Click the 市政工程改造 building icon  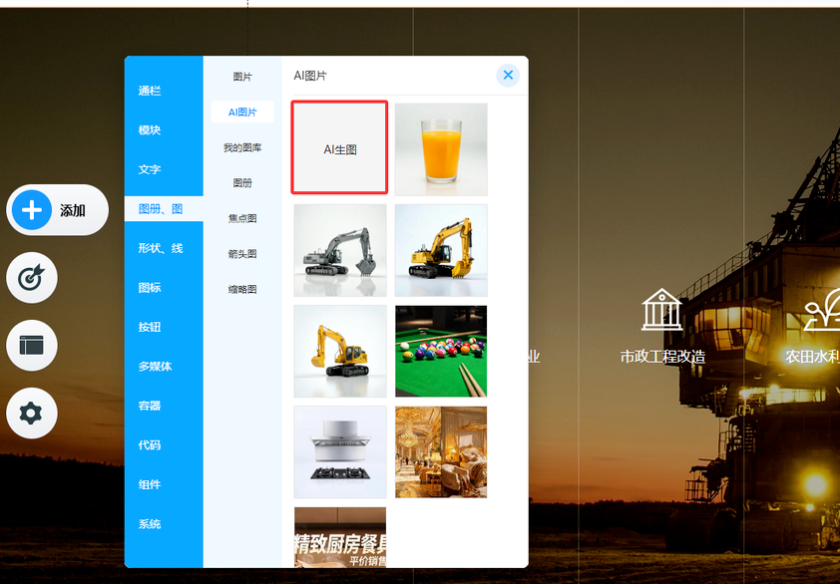coord(662,310)
